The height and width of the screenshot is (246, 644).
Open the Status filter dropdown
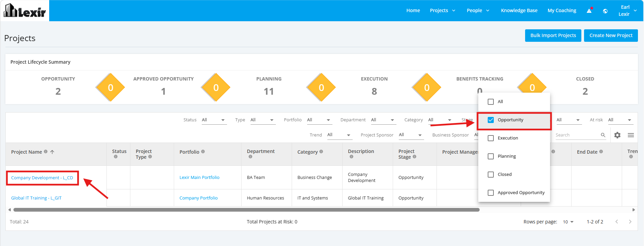[214, 120]
